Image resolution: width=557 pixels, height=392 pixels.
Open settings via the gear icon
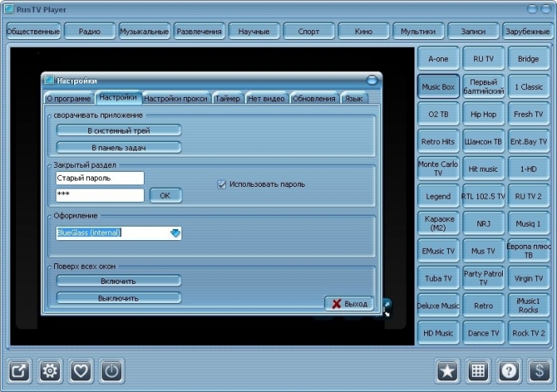coord(50,371)
